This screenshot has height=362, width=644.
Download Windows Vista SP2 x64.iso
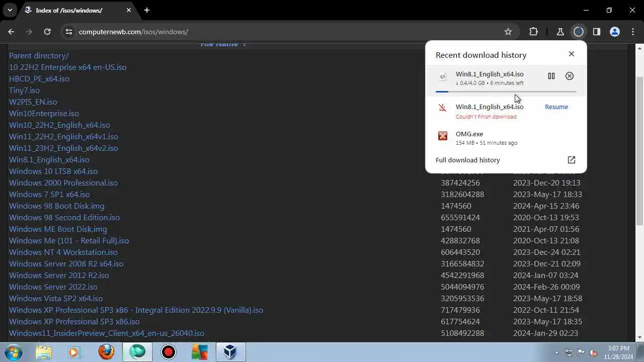coord(56,299)
